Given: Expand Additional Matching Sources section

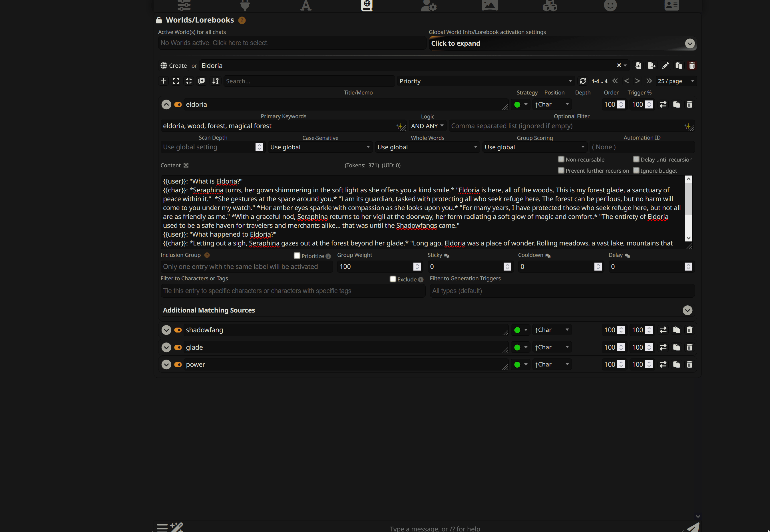Looking at the screenshot, I should [687, 310].
